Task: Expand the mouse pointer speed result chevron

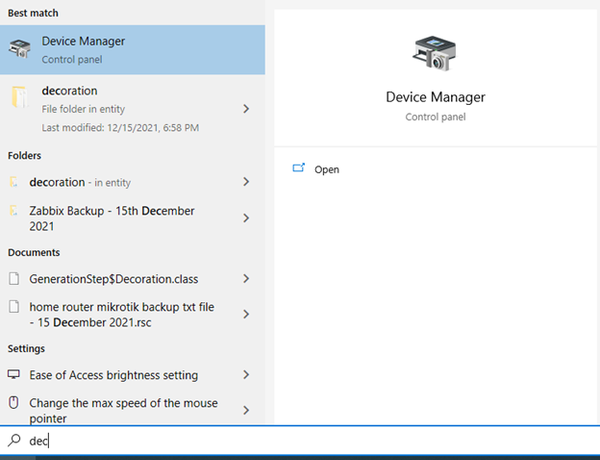Action: (246, 410)
